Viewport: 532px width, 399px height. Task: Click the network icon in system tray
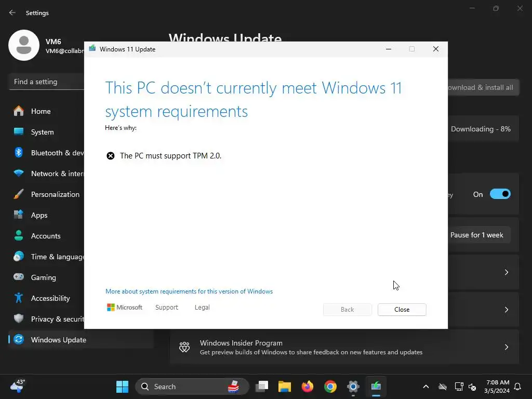[459, 387]
